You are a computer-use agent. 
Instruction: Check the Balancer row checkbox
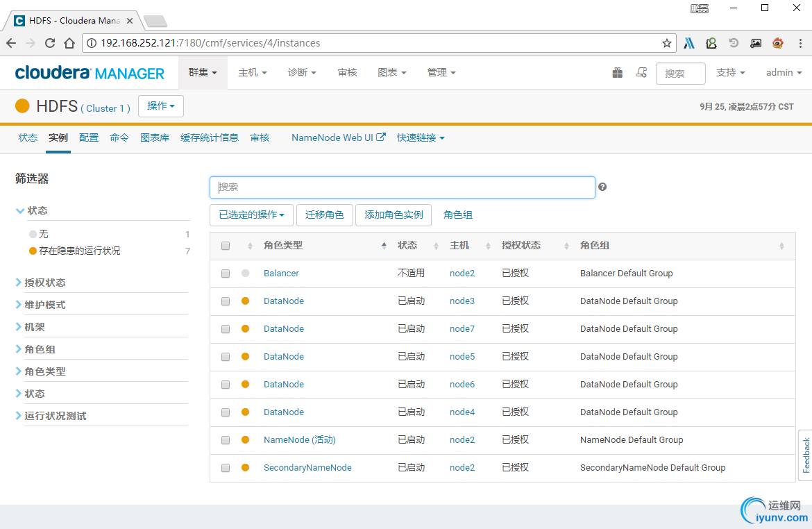pos(226,274)
